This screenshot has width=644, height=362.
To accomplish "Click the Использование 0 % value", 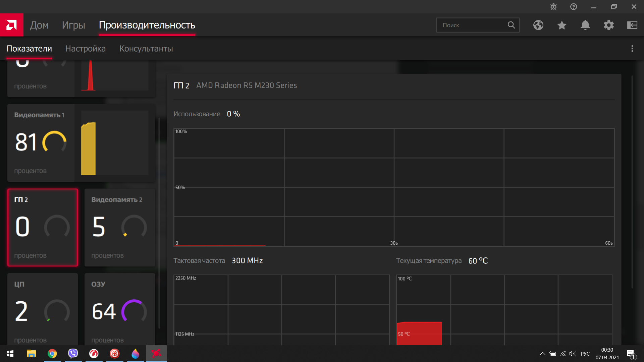I will (x=233, y=114).
